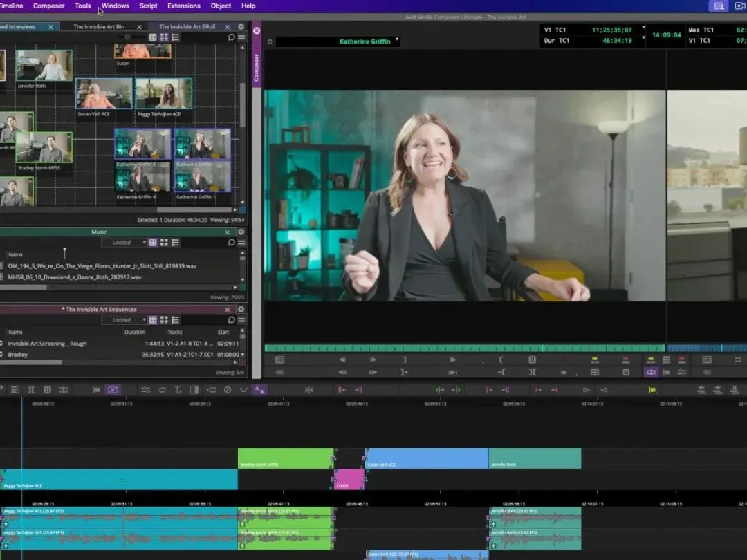Image resolution: width=747 pixels, height=560 pixels.
Task: Click the green Composer position bar
Action: 465,348
